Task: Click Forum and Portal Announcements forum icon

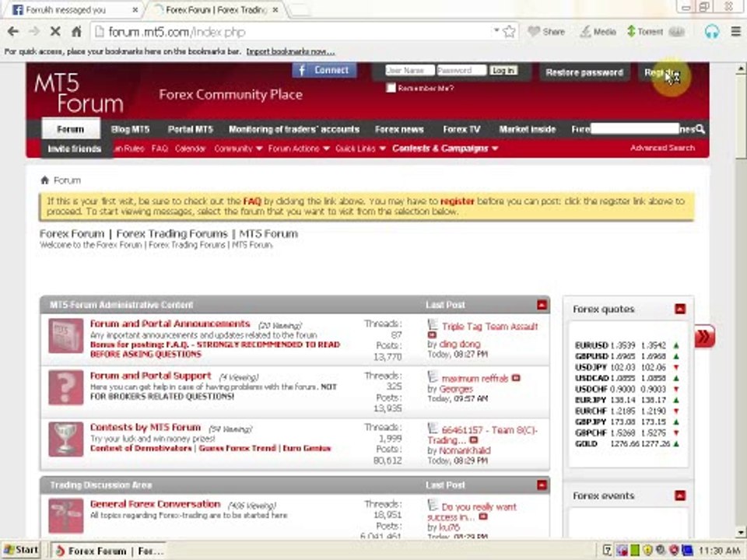Action: pos(65,336)
